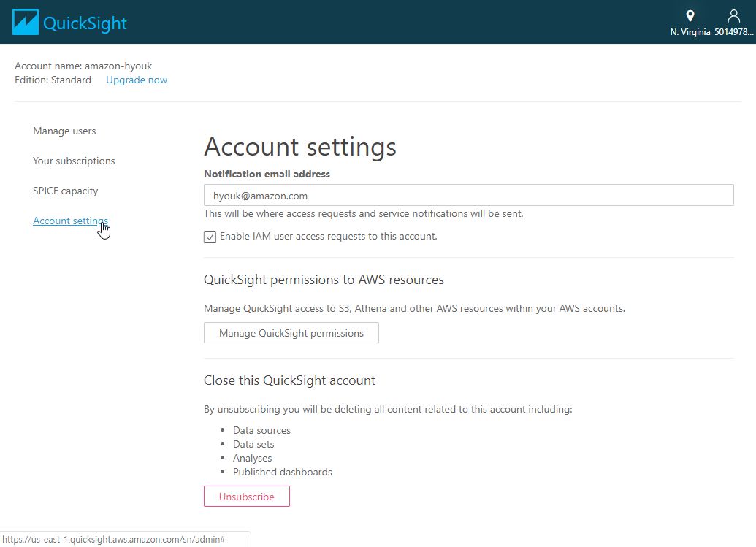Screen dimensions: 756x547
Task: Open SPICE capacity settings
Action: [x=65, y=191]
